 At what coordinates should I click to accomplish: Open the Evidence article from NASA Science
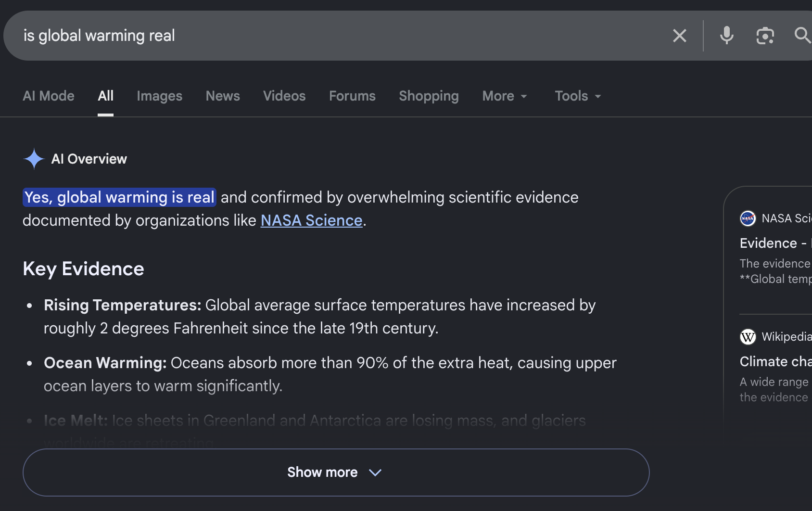coord(775,243)
